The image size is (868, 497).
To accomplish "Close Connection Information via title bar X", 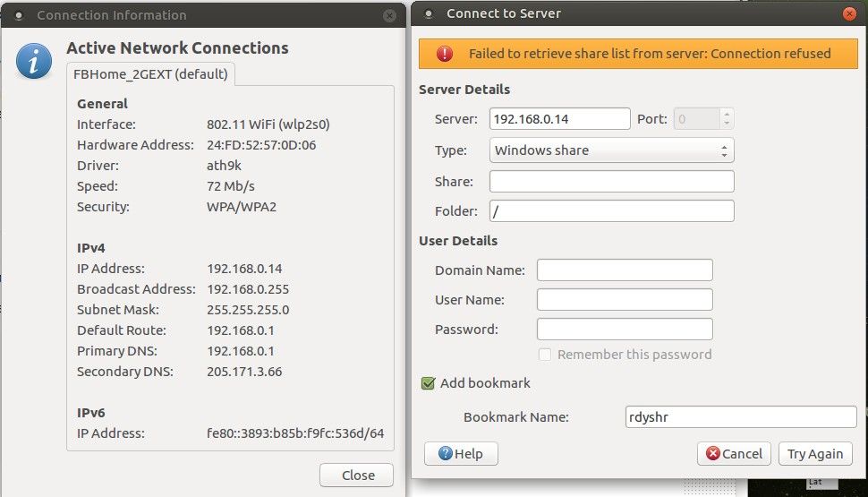I will (x=388, y=15).
